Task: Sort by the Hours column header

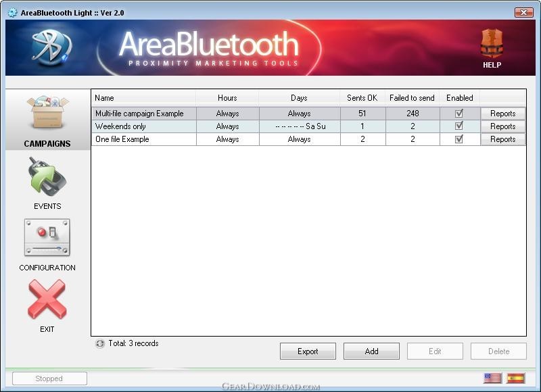Action: (227, 98)
